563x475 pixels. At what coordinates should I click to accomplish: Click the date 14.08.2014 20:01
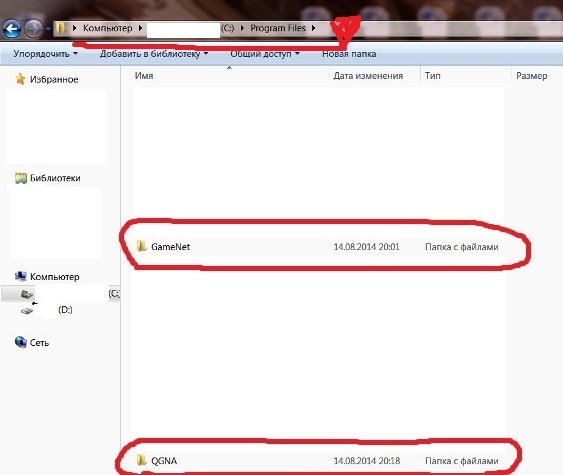pos(367,247)
